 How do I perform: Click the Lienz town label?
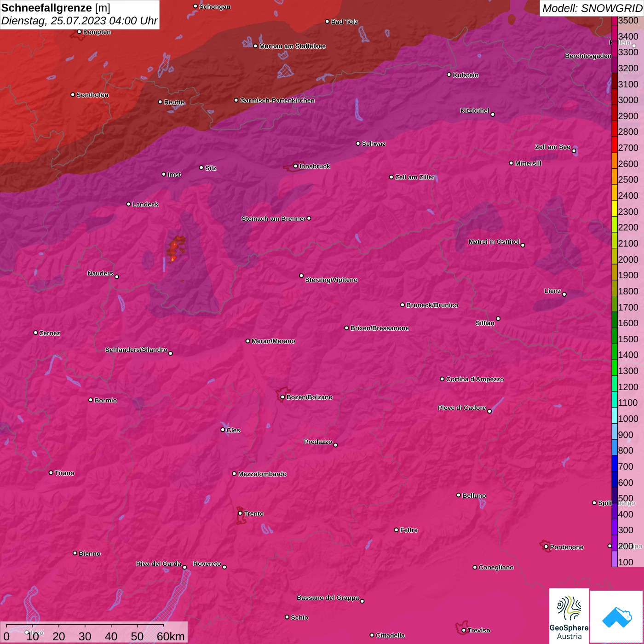point(552,291)
